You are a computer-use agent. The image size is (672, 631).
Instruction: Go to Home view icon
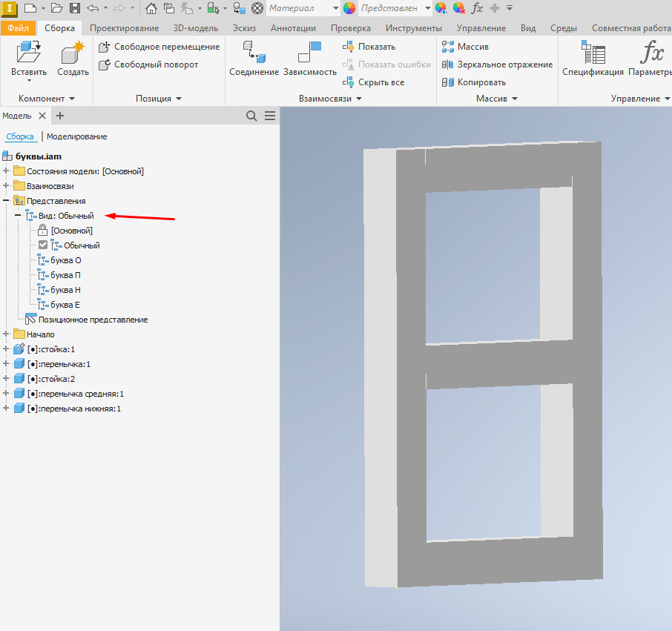click(151, 7)
